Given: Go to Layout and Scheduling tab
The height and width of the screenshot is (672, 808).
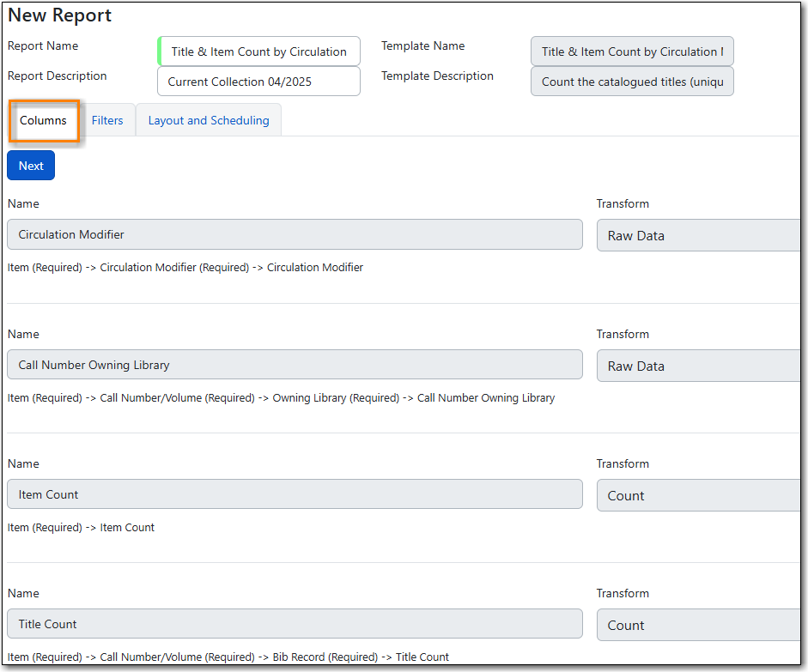Looking at the screenshot, I should tap(209, 121).
